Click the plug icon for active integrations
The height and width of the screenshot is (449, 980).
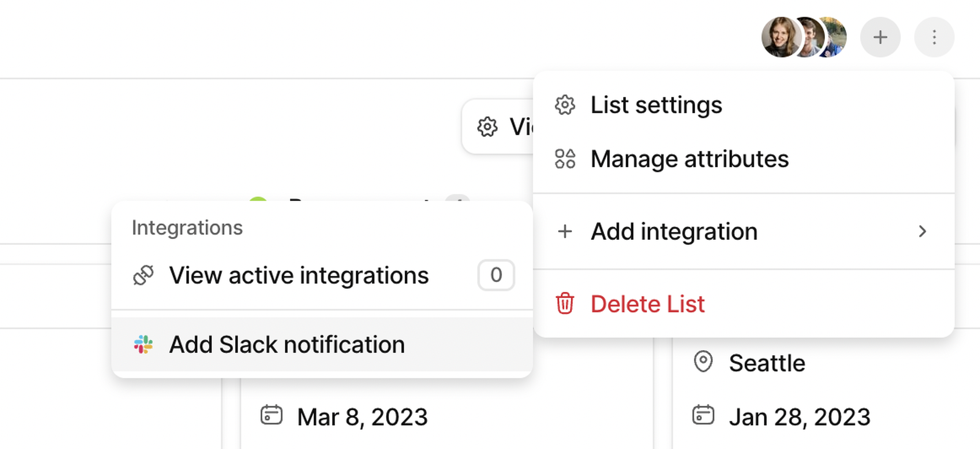click(143, 275)
